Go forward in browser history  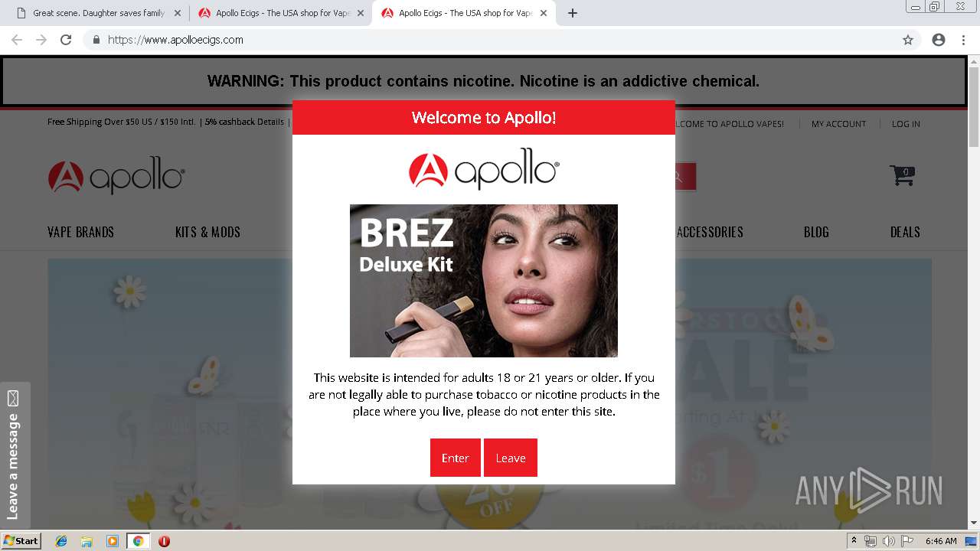tap(41, 40)
